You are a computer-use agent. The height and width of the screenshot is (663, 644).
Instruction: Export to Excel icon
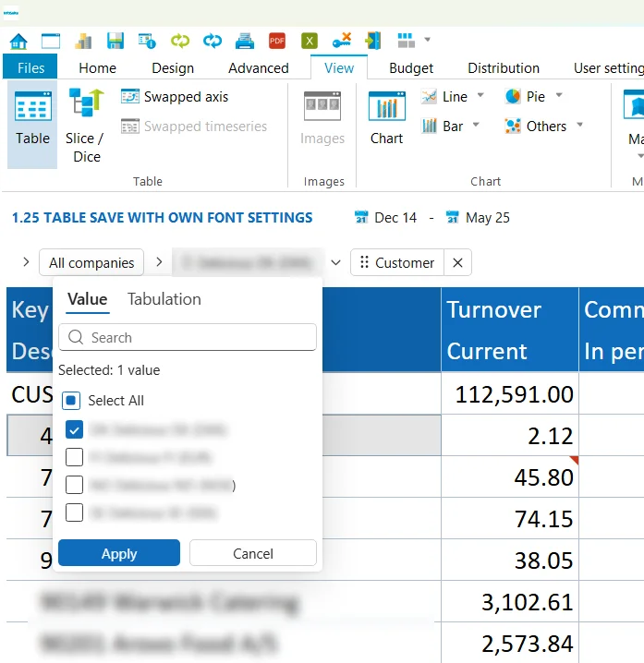(310, 42)
